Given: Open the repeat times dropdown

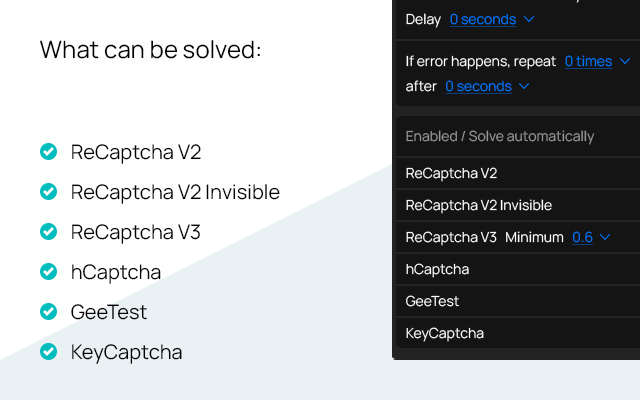Looking at the screenshot, I should [596, 61].
